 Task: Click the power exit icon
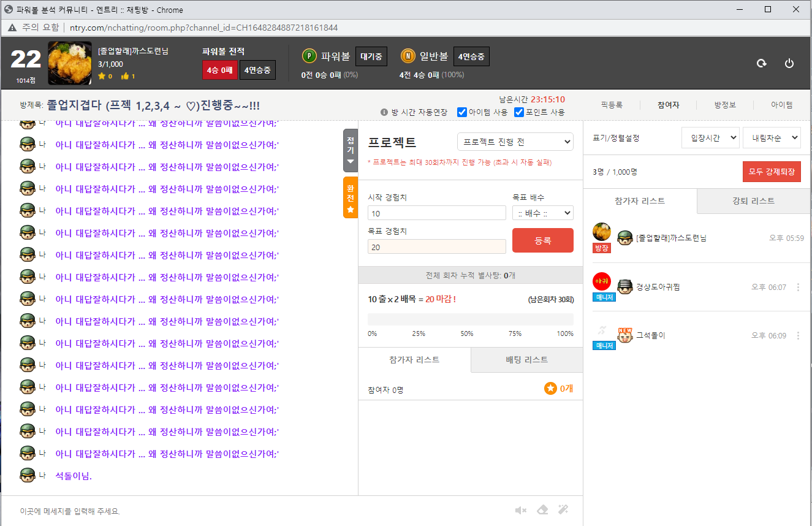click(789, 63)
